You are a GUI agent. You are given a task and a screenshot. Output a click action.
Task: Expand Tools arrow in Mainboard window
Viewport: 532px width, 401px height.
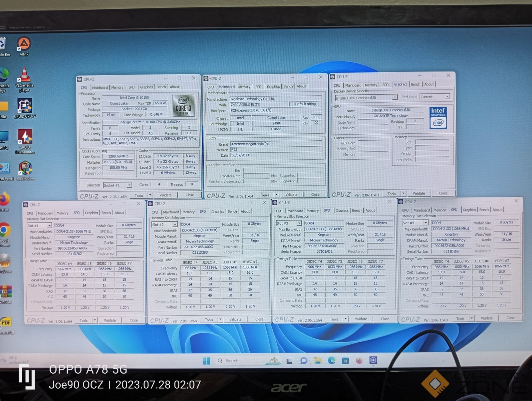pyautogui.click(x=276, y=194)
